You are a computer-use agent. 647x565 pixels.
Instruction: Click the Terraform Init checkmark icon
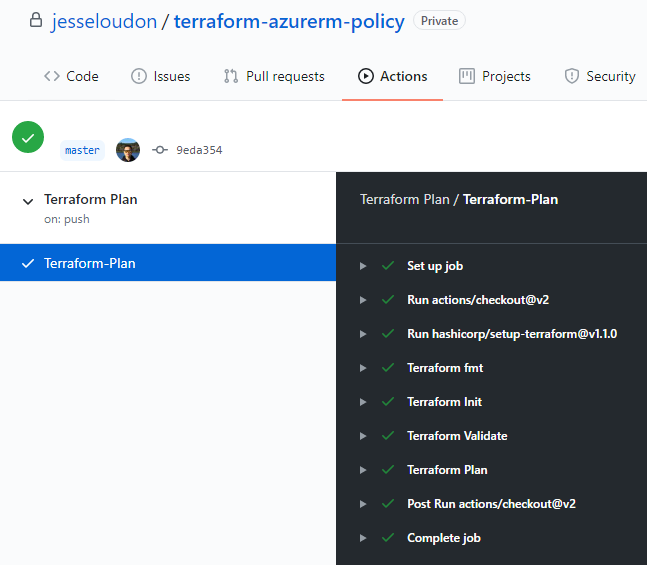pyautogui.click(x=388, y=401)
